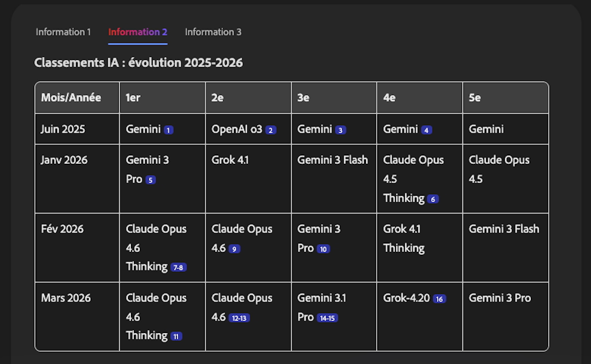The image size is (591, 364).
Task: Click citation badge 1 next to Gemini
Action: click(169, 130)
